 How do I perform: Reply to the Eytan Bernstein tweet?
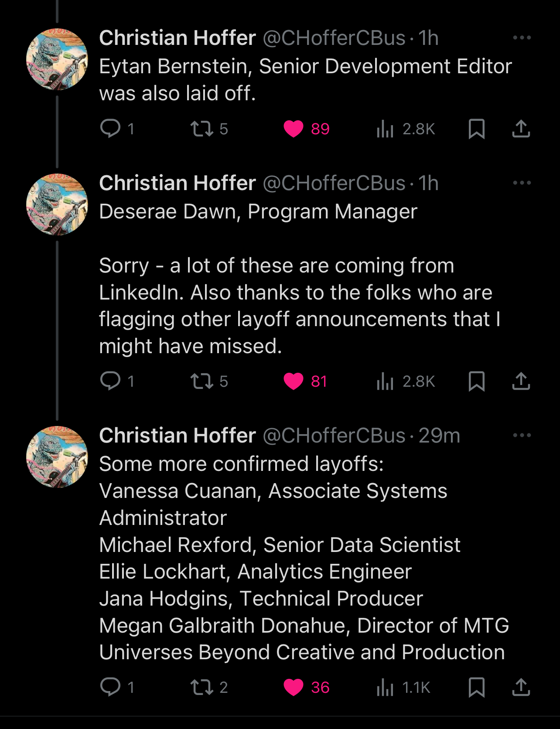110,129
